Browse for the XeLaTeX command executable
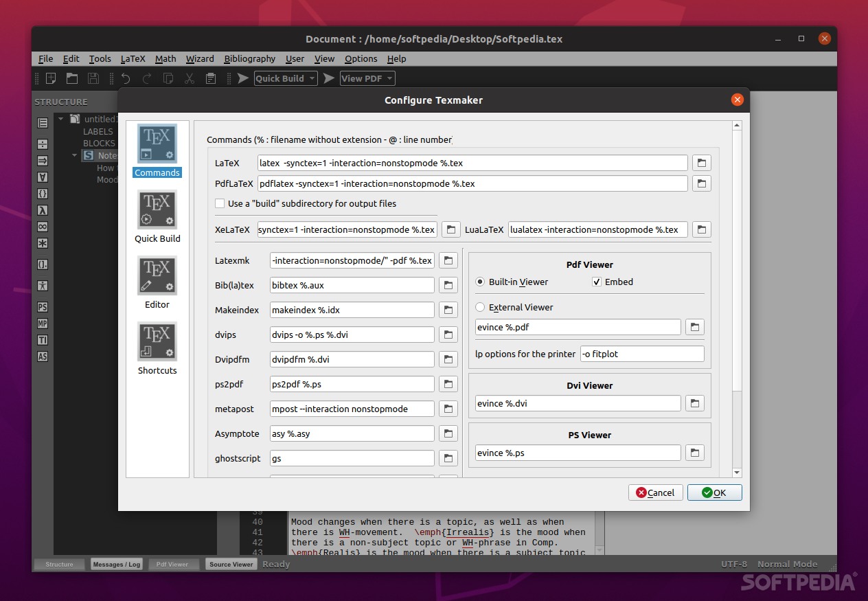The width and height of the screenshot is (868, 601). [450, 229]
